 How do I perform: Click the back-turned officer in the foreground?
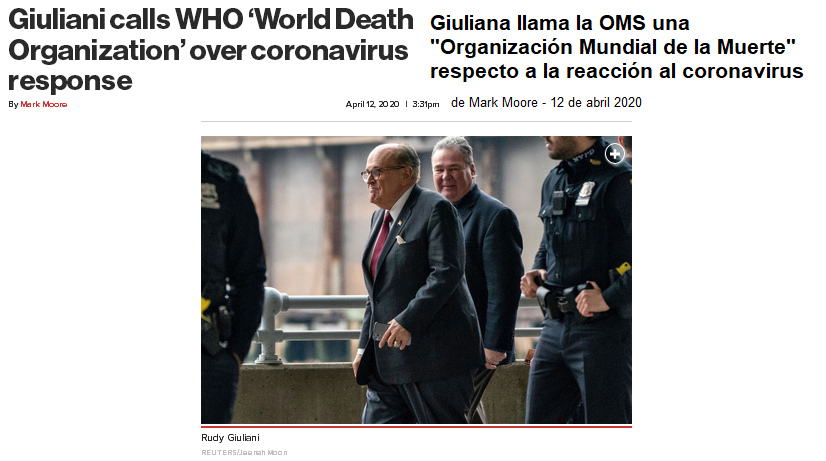[x=230, y=287]
